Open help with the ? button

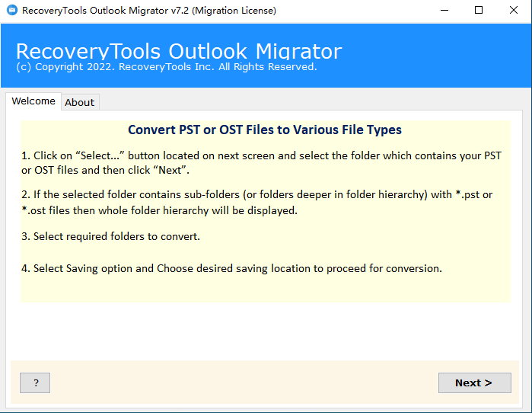click(35, 383)
